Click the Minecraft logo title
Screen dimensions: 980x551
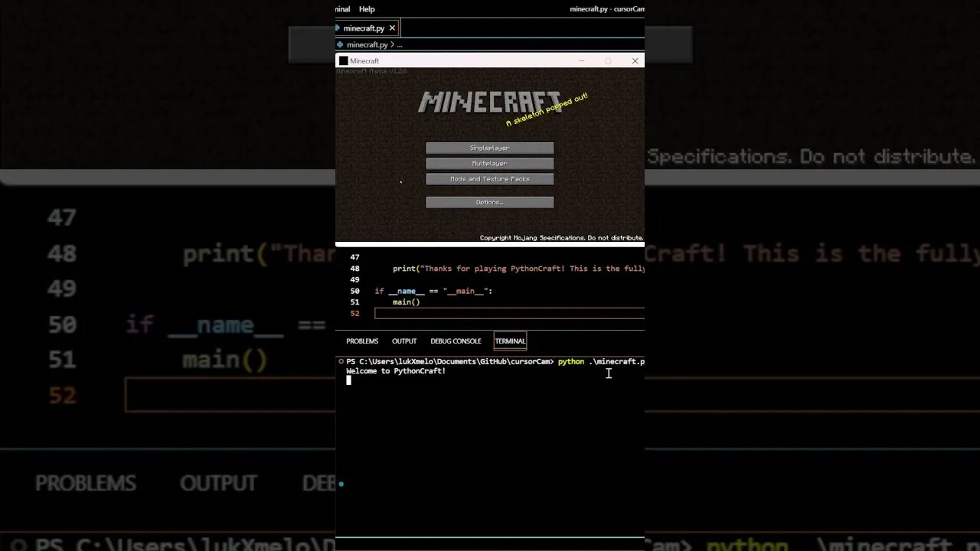[x=490, y=103]
